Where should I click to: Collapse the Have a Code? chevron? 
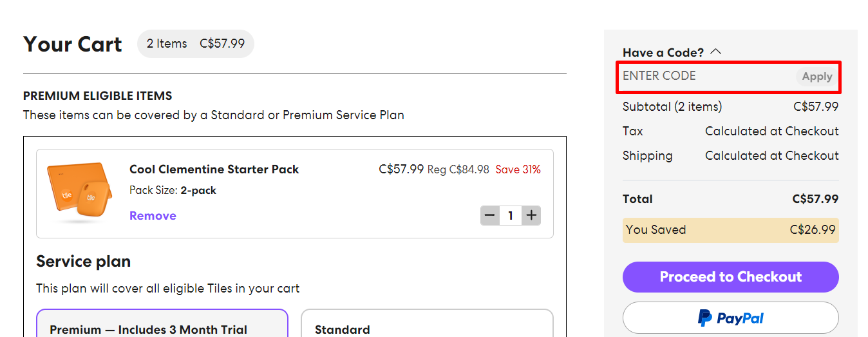[715, 52]
